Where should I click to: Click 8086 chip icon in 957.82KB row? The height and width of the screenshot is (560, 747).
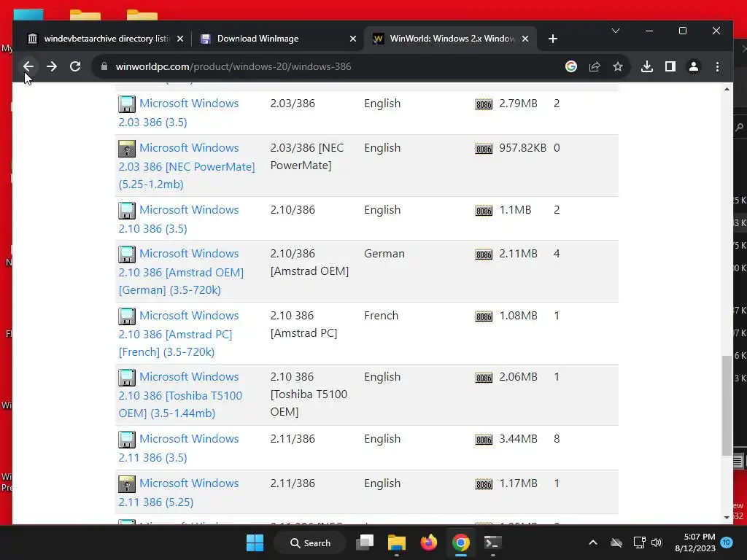[x=484, y=149]
